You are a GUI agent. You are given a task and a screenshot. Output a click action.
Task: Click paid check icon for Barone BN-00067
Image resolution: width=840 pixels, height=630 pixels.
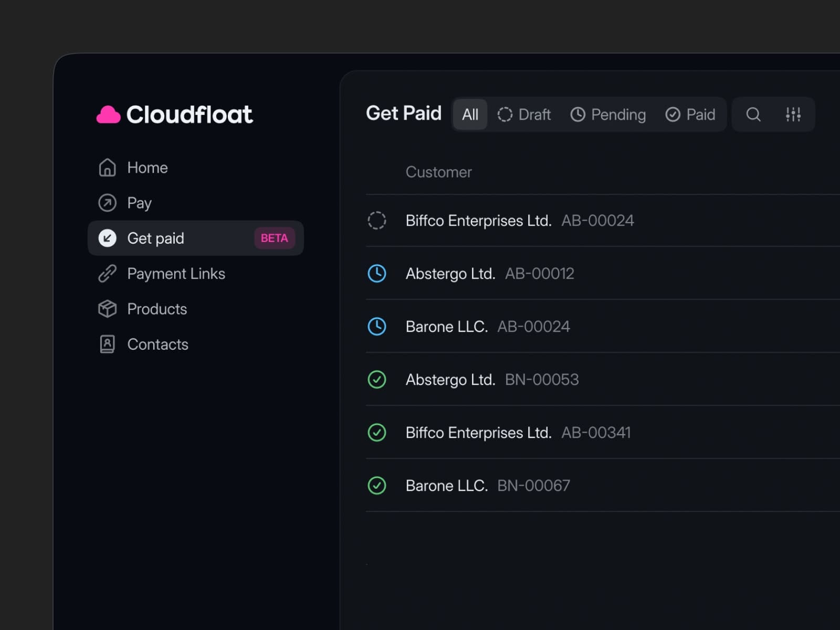pos(376,486)
